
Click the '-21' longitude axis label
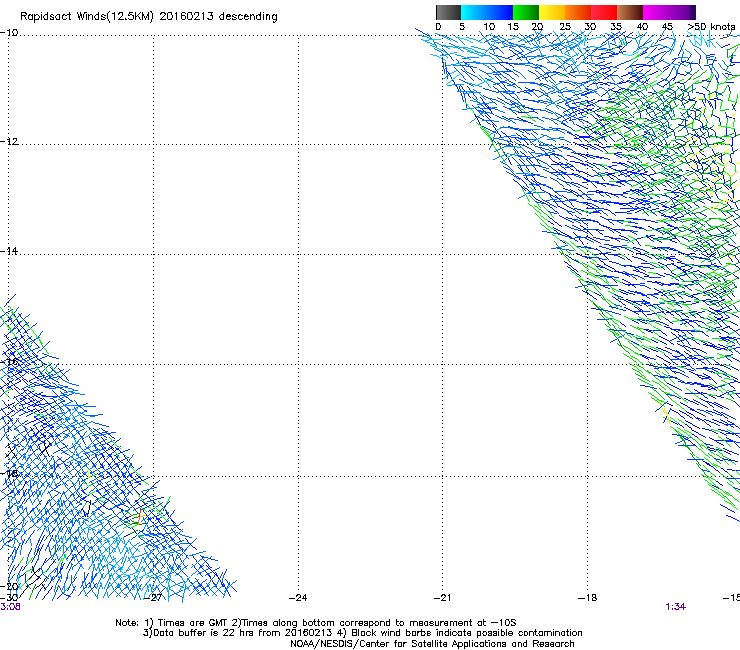(442, 598)
